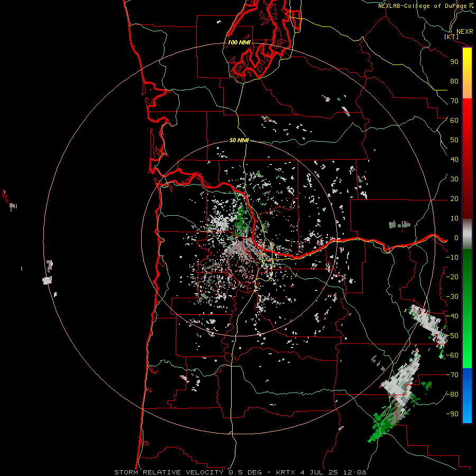476x476 pixels.
Task: Click the -90 value on the velocity scale
Action: pos(452,414)
